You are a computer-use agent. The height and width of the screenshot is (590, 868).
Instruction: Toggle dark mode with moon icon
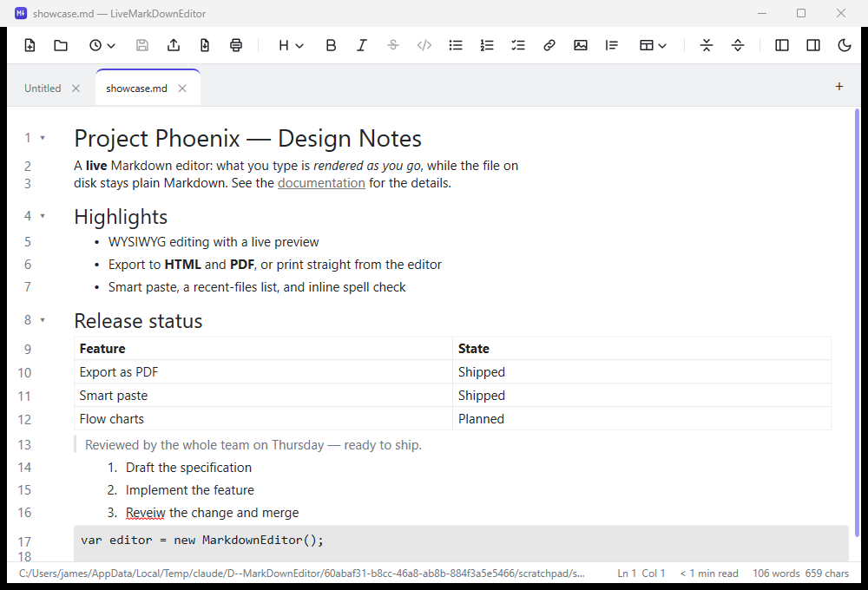tap(845, 45)
